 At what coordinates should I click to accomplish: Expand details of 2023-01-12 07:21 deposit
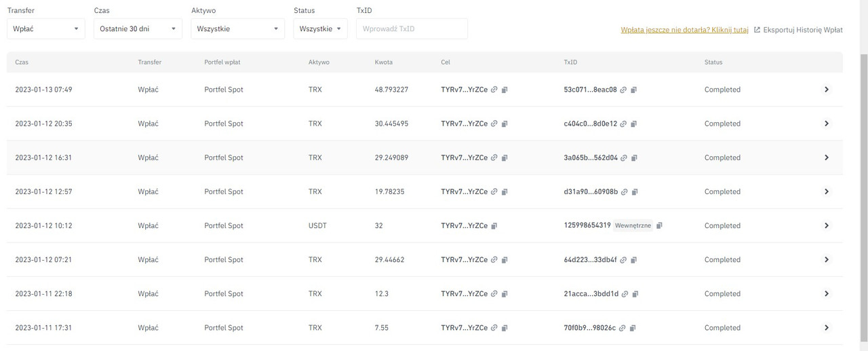(826, 259)
